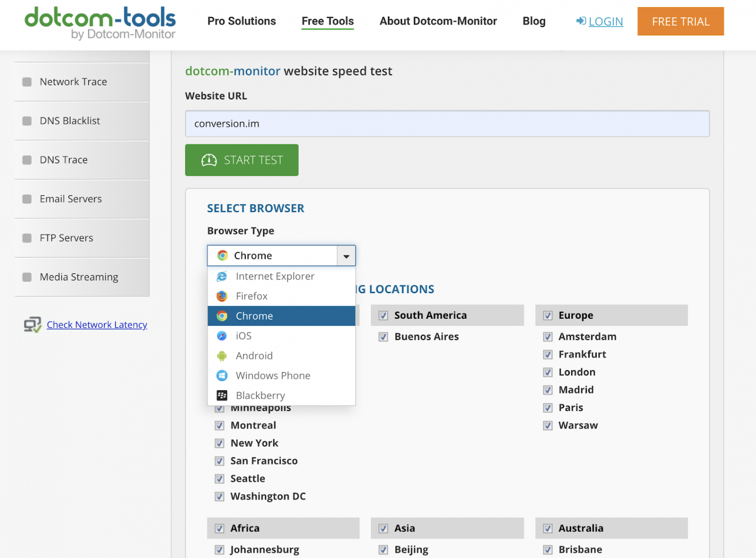Uncheck the Asia region checkbox
This screenshot has width=756, height=558.
tap(383, 529)
